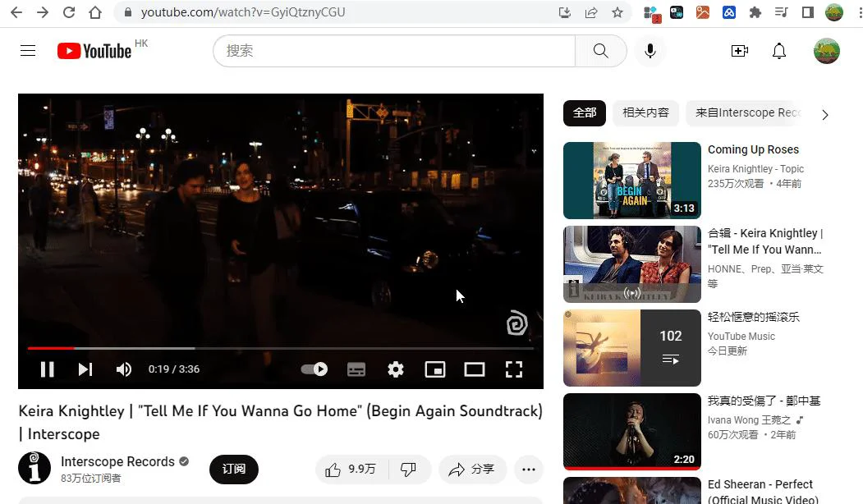Skip to the next video

coord(85,369)
